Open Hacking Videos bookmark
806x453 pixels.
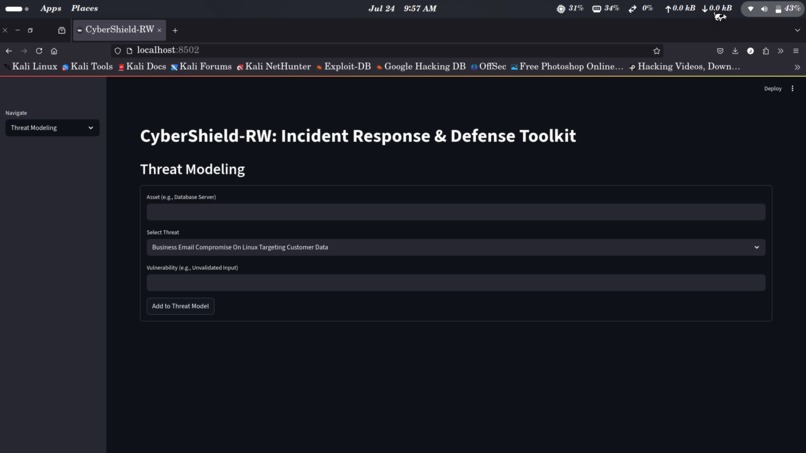pos(685,66)
